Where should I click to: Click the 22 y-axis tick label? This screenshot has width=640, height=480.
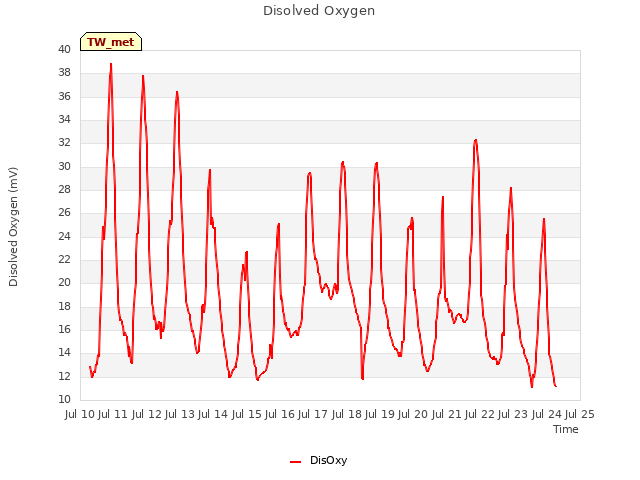pos(64,260)
